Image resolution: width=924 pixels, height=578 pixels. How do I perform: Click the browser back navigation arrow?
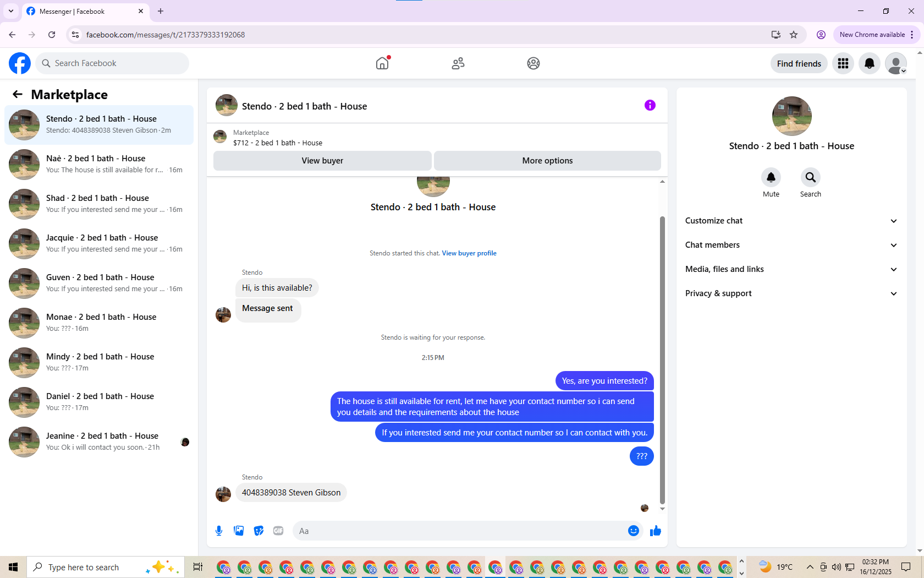pos(12,35)
